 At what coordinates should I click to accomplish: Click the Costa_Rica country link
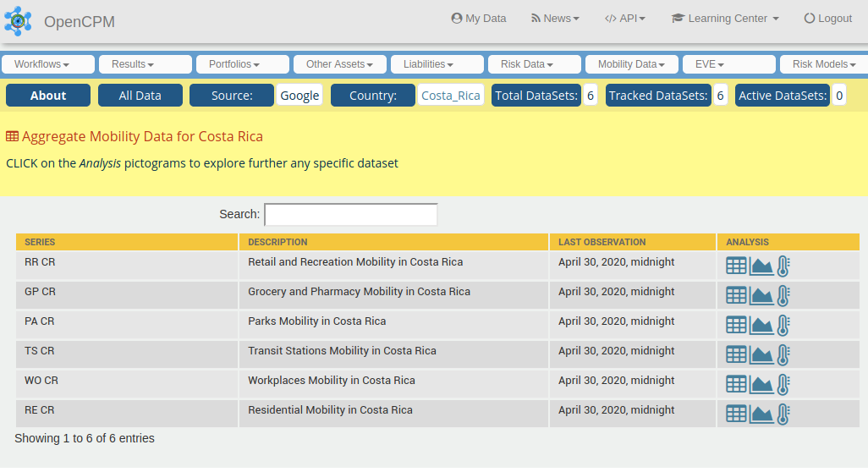click(x=451, y=96)
